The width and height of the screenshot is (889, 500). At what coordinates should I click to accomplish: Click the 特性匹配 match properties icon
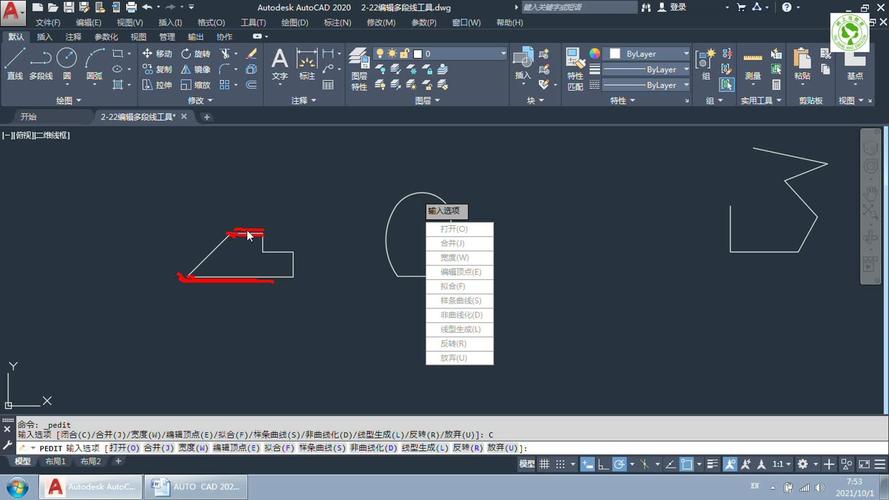click(x=575, y=68)
